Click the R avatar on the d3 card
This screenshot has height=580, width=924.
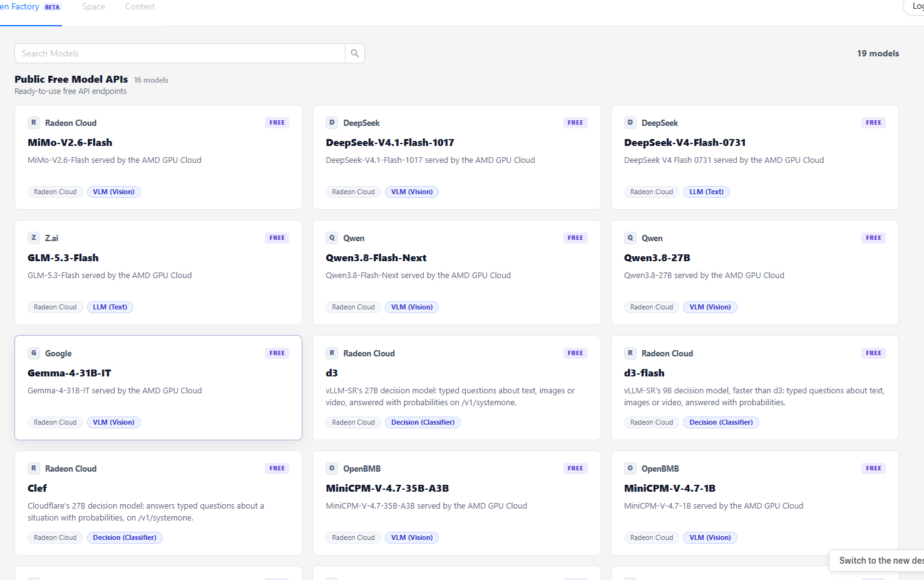(332, 353)
